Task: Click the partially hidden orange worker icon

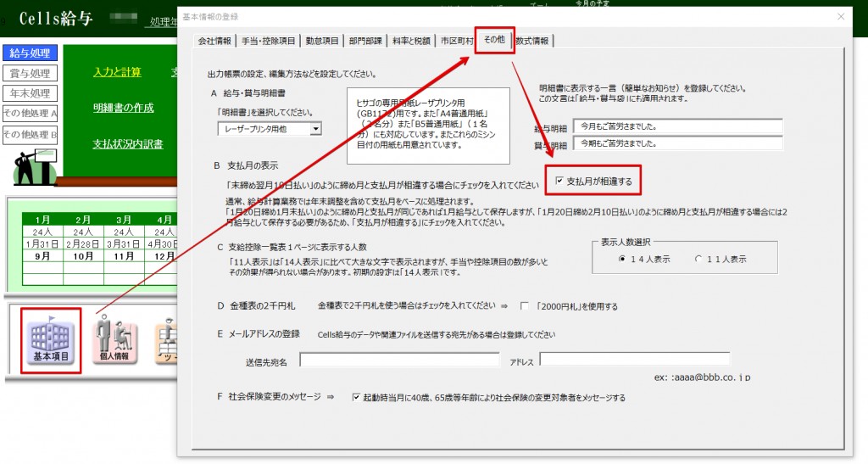Action: point(165,341)
